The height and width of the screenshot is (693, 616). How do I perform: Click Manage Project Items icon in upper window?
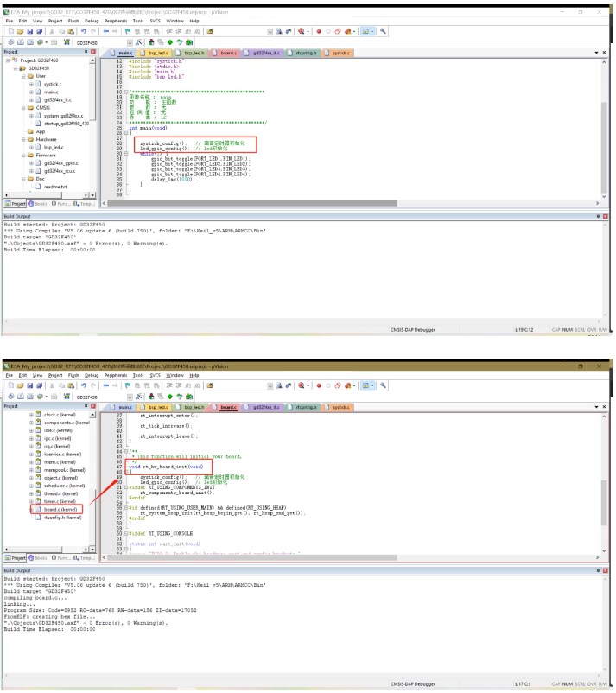tap(151, 42)
